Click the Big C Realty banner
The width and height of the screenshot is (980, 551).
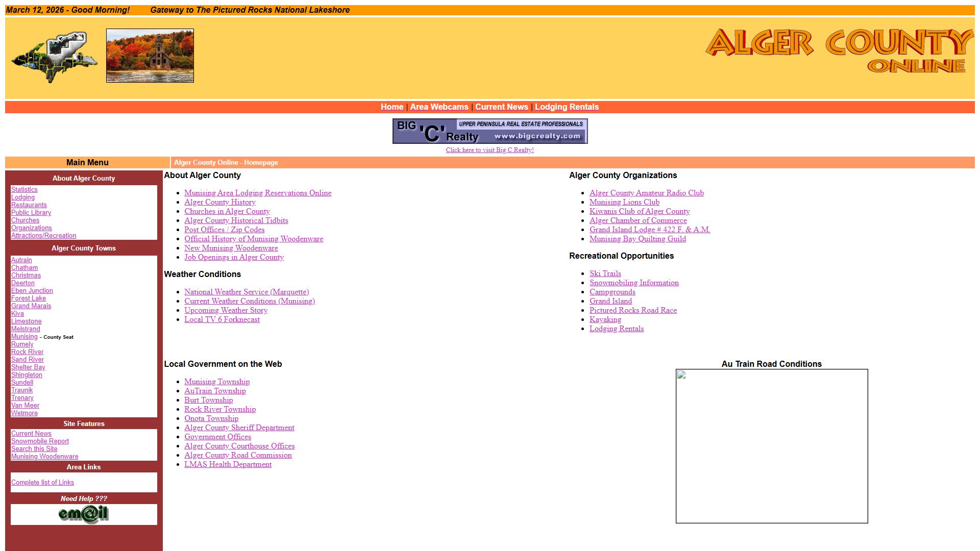(x=489, y=131)
